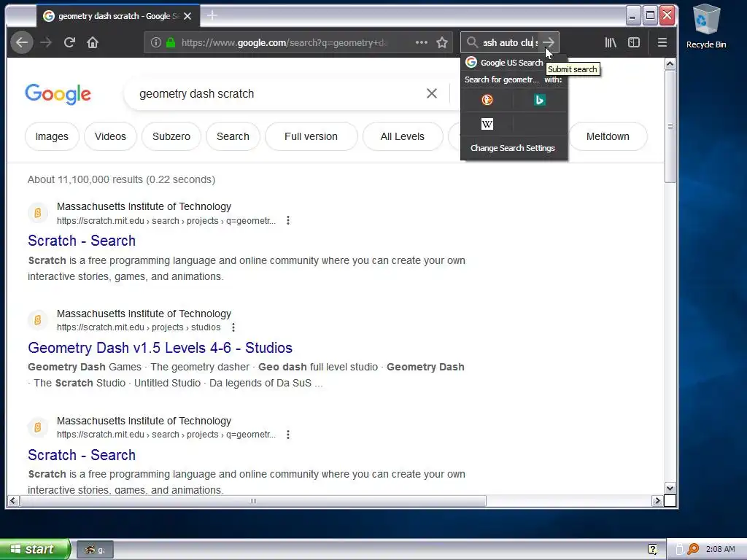Viewport: 747px width, 560px height.
Task: Click the search bar magnifier icon
Action: [472, 42]
